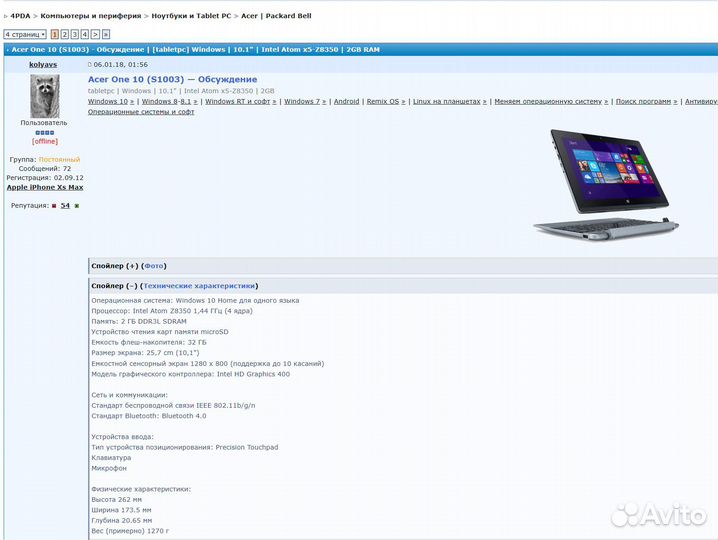The height and width of the screenshot is (540, 718).
Task: Open the 4PDA breadcrumb link
Action: point(20,16)
